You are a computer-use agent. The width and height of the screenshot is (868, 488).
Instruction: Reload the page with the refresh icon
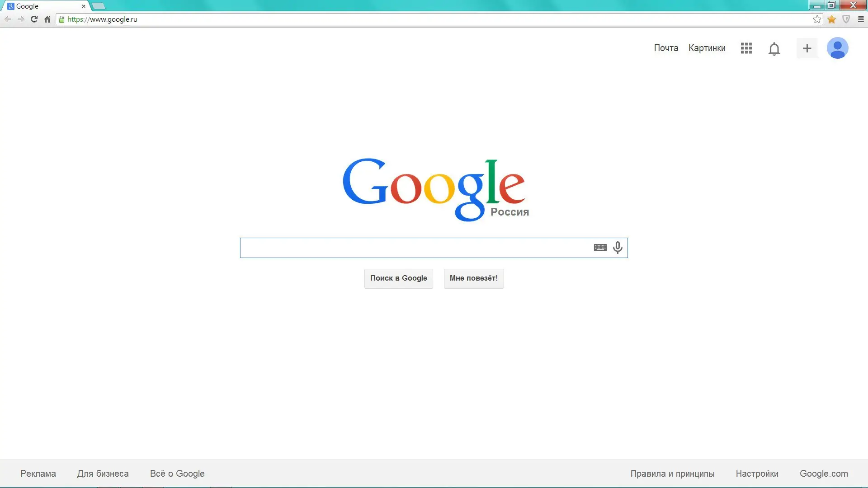coord(34,19)
